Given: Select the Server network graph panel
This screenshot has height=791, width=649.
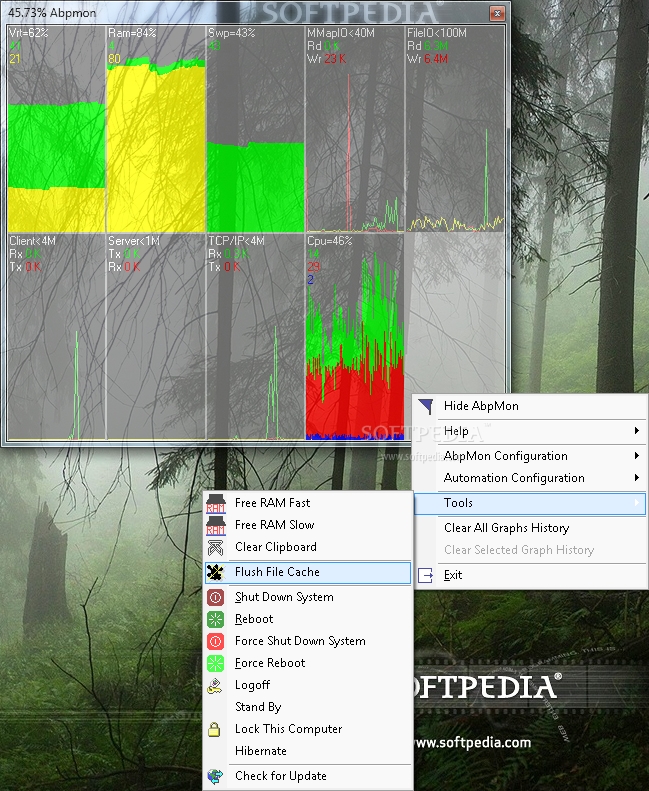Looking at the screenshot, I should pos(156,336).
